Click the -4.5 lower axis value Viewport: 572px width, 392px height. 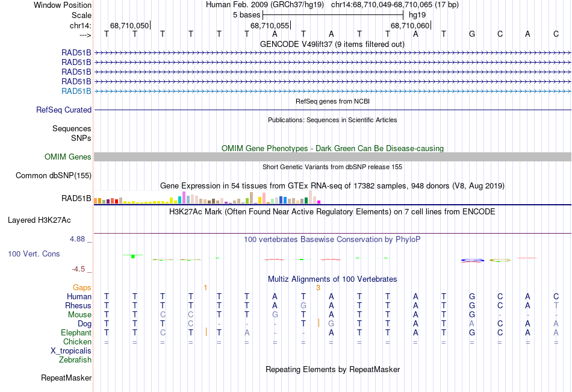(x=78, y=269)
